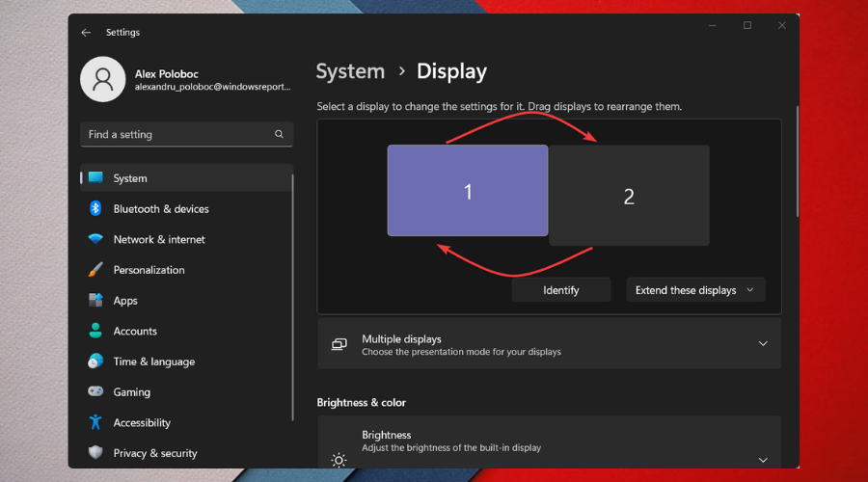Select Apps in the sidebar
The height and width of the screenshot is (482, 868).
click(x=186, y=300)
